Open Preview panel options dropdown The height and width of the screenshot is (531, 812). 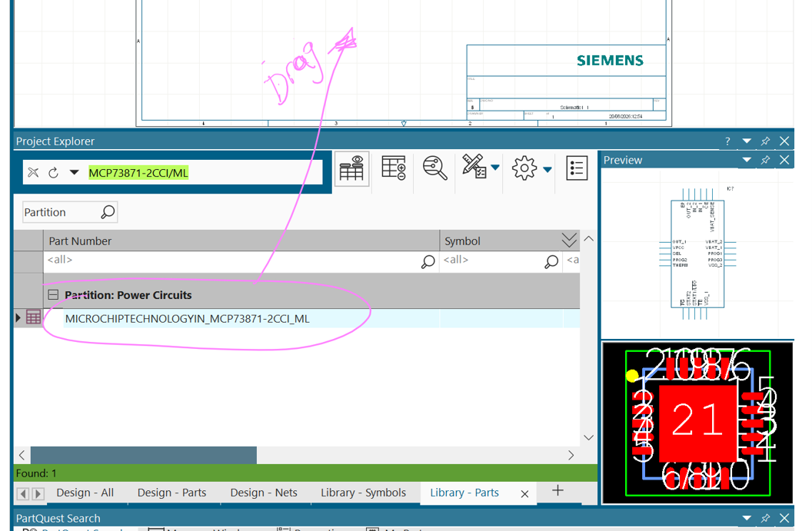point(747,160)
